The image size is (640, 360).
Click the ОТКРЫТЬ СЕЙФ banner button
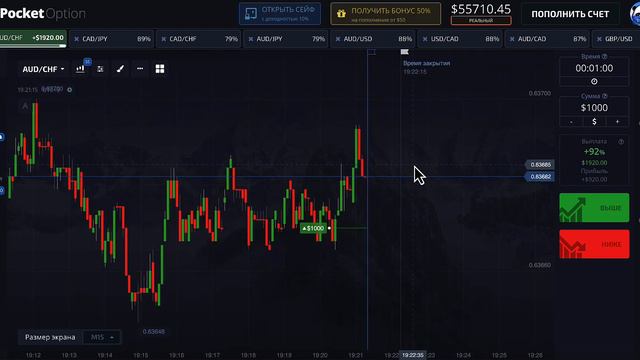[280, 14]
